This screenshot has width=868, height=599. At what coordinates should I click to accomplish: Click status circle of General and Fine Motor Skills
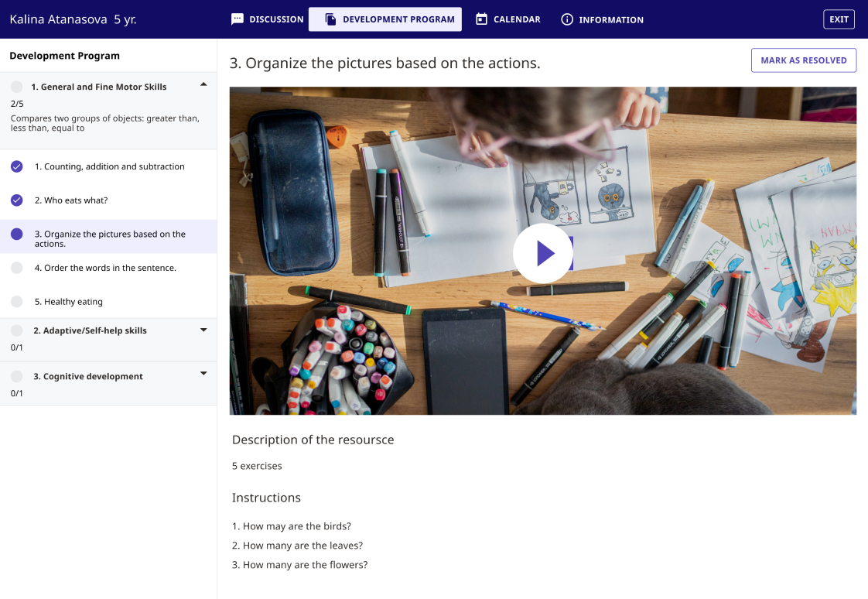pos(16,87)
